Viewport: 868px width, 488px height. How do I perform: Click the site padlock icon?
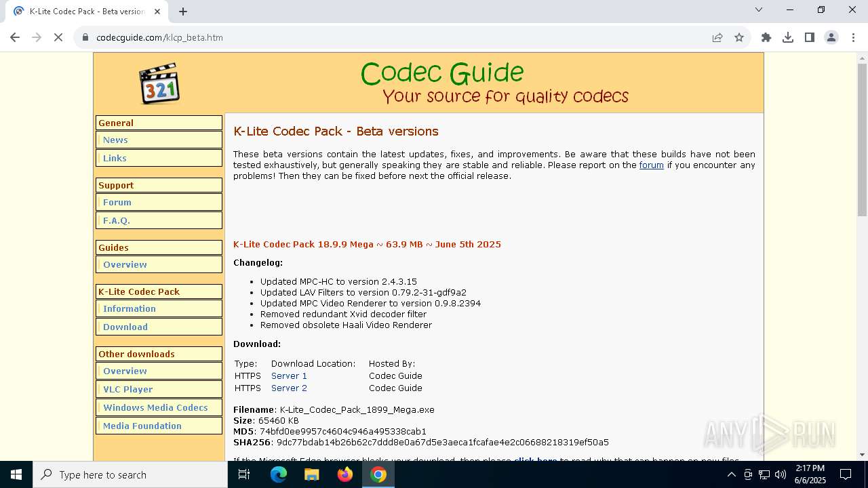tap(85, 37)
